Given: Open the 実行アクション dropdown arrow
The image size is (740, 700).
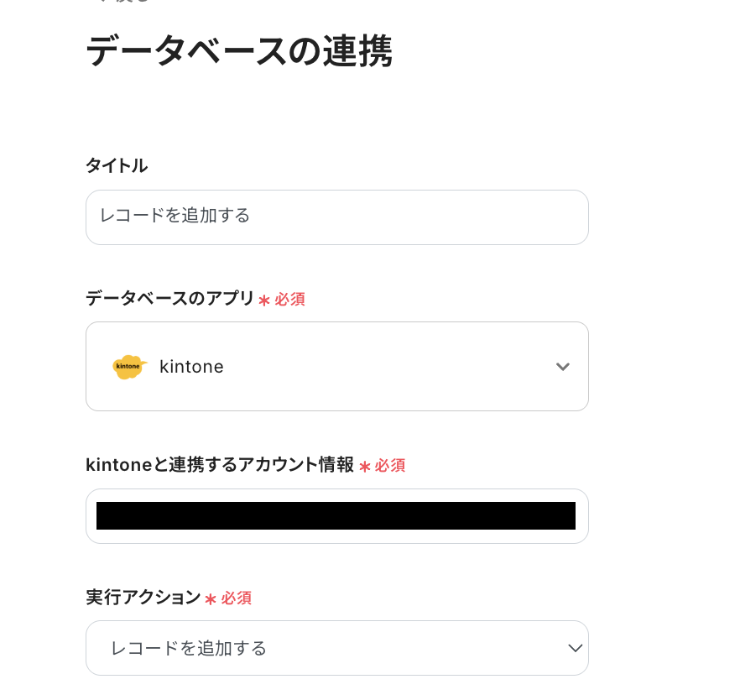Looking at the screenshot, I should [x=575, y=648].
